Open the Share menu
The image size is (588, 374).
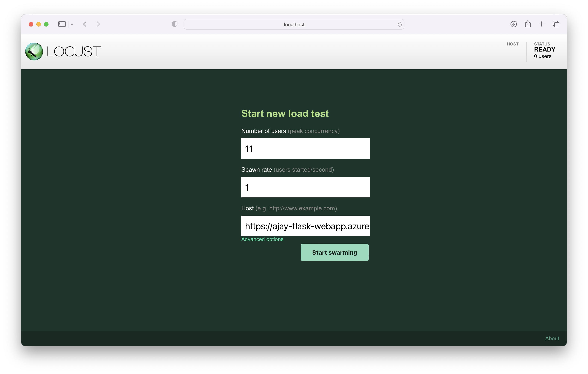coord(528,24)
